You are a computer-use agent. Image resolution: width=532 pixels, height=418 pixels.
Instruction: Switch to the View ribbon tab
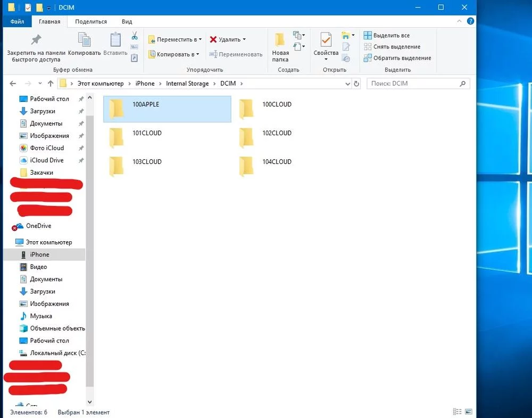[x=127, y=21]
